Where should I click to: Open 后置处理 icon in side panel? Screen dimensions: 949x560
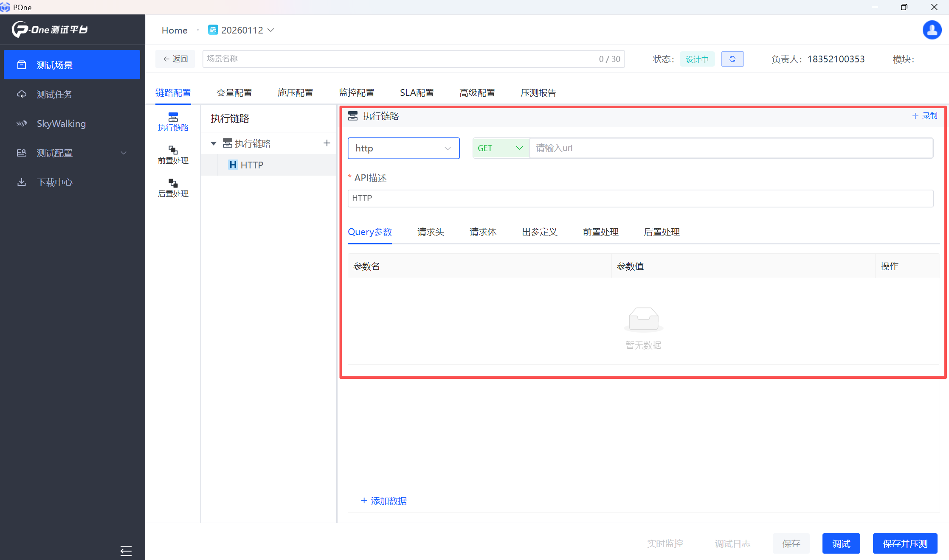[x=173, y=188]
